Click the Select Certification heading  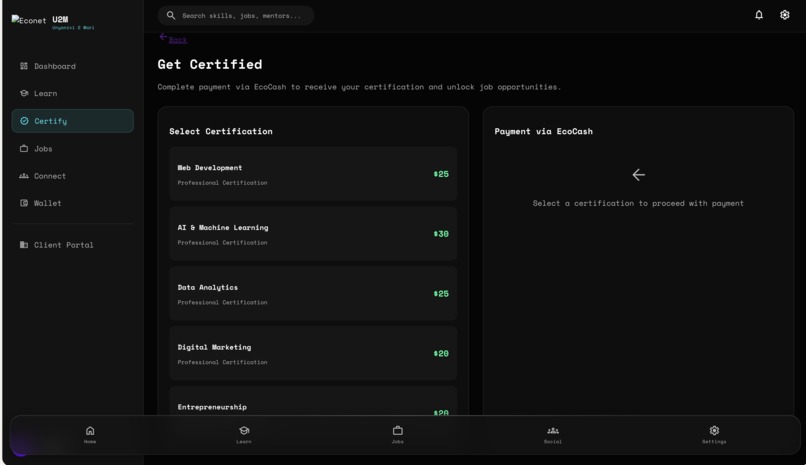[x=221, y=131]
